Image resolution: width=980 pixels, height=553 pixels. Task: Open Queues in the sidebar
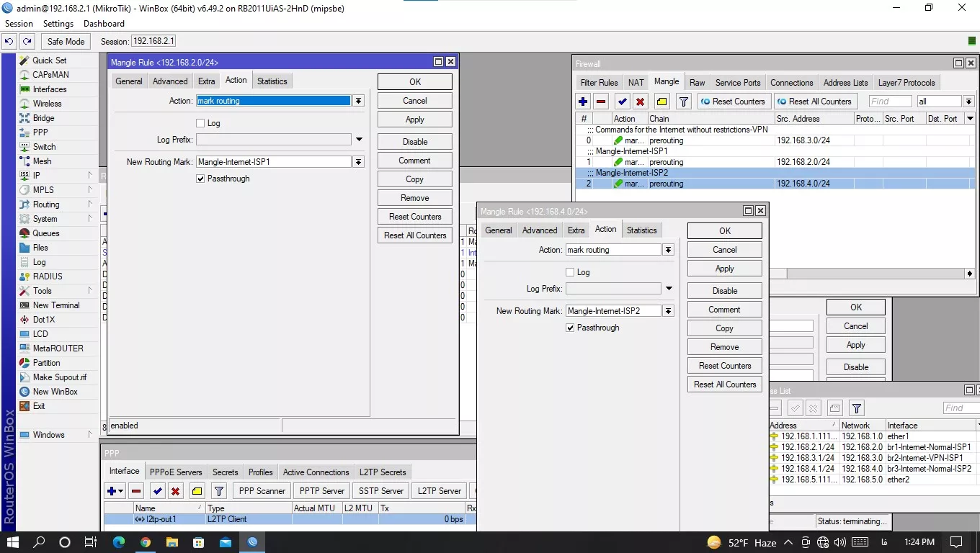[x=45, y=233]
